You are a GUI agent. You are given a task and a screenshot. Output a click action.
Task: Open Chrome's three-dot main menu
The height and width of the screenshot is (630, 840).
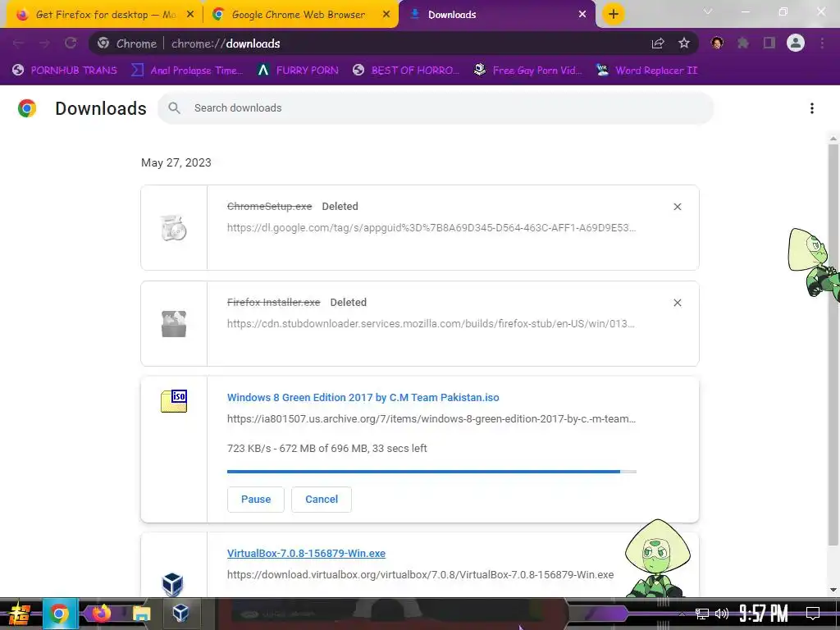pos(822,43)
